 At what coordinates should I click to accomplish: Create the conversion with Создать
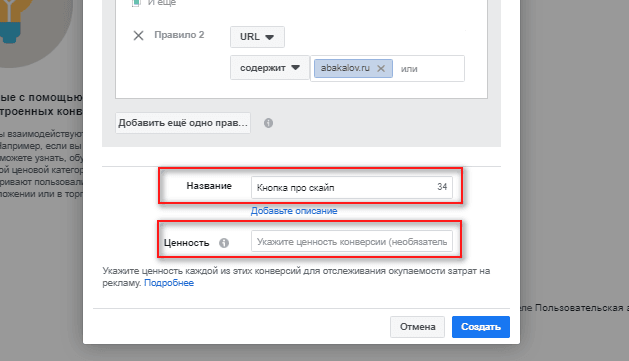click(x=481, y=327)
